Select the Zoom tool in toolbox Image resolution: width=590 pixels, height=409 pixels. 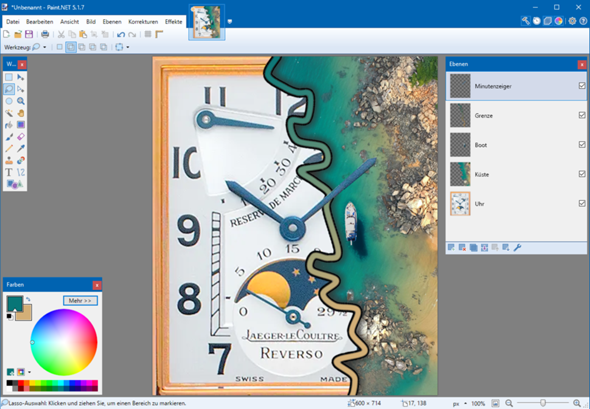pyautogui.click(x=21, y=101)
